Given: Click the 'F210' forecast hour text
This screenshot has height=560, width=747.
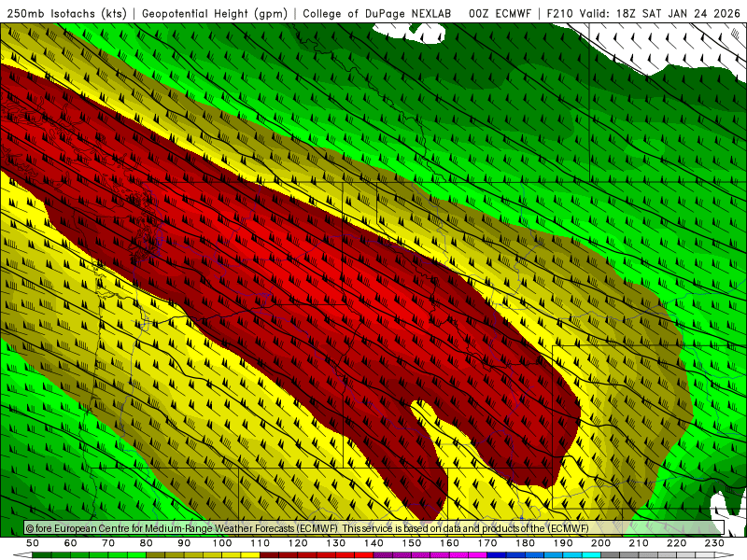Looking at the screenshot, I should tap(559, 13).
